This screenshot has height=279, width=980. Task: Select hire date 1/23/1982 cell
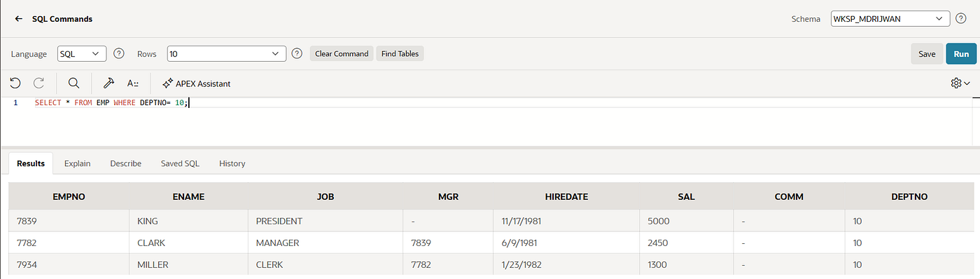(x=566, y=264)
